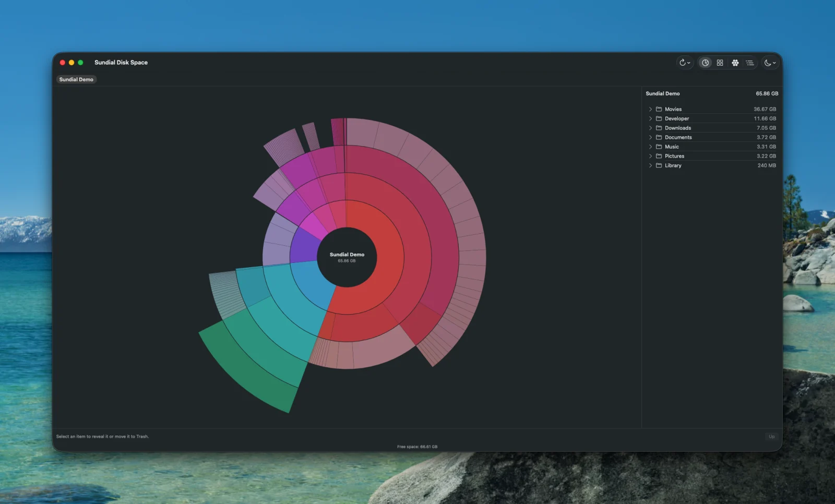Switch to the sunburst pie chart view

coord(705,63)
